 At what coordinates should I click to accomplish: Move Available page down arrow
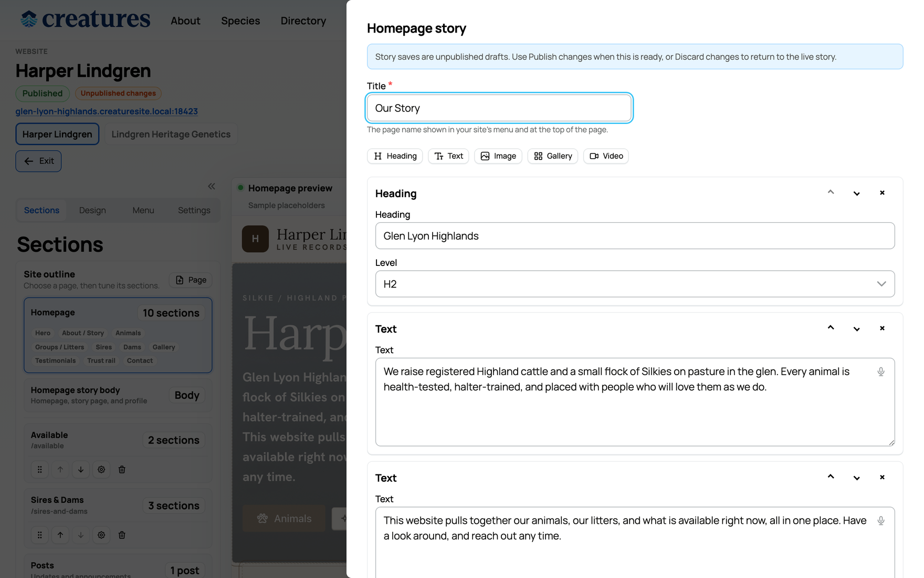tap(81, 470)
